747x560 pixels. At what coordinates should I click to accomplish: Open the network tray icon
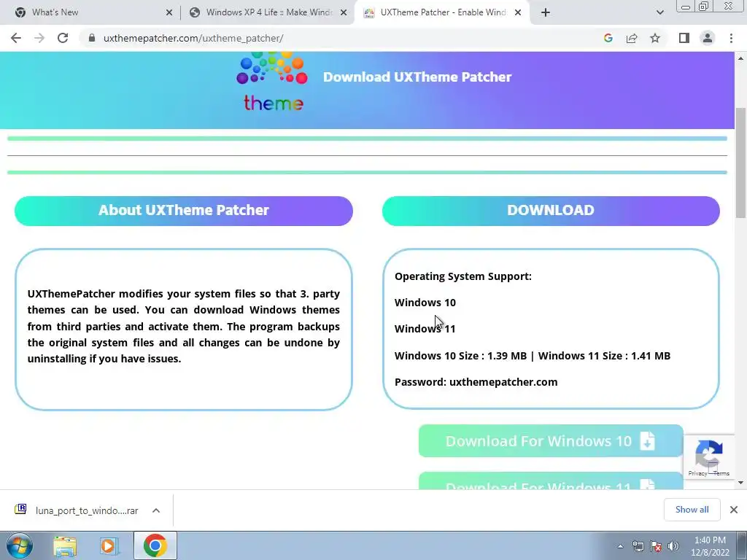[638, 546]
